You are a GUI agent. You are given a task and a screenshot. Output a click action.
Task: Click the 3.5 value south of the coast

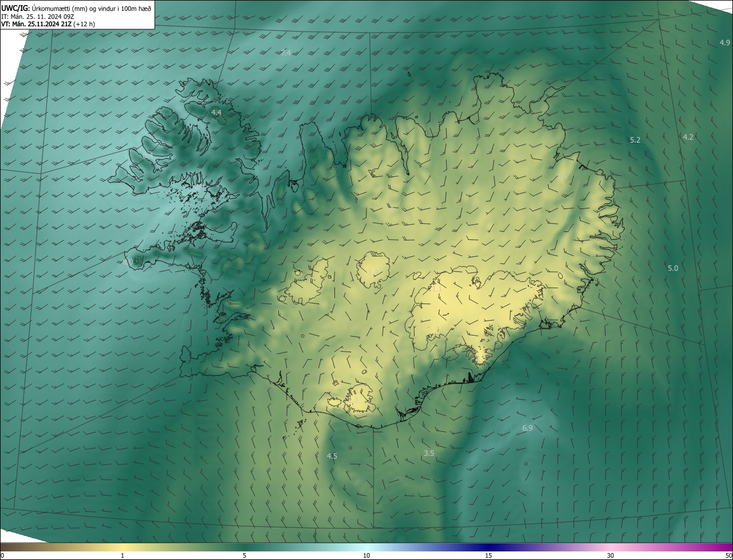[428, 453]
